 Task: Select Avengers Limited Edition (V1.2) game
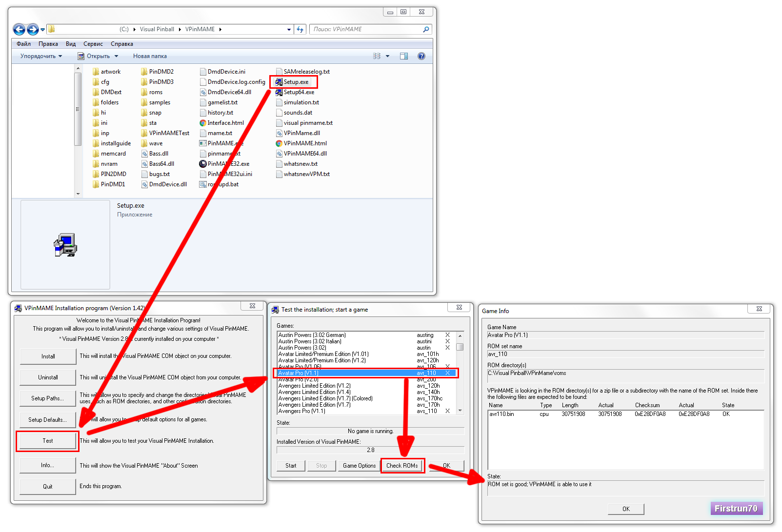click(366, 386)
